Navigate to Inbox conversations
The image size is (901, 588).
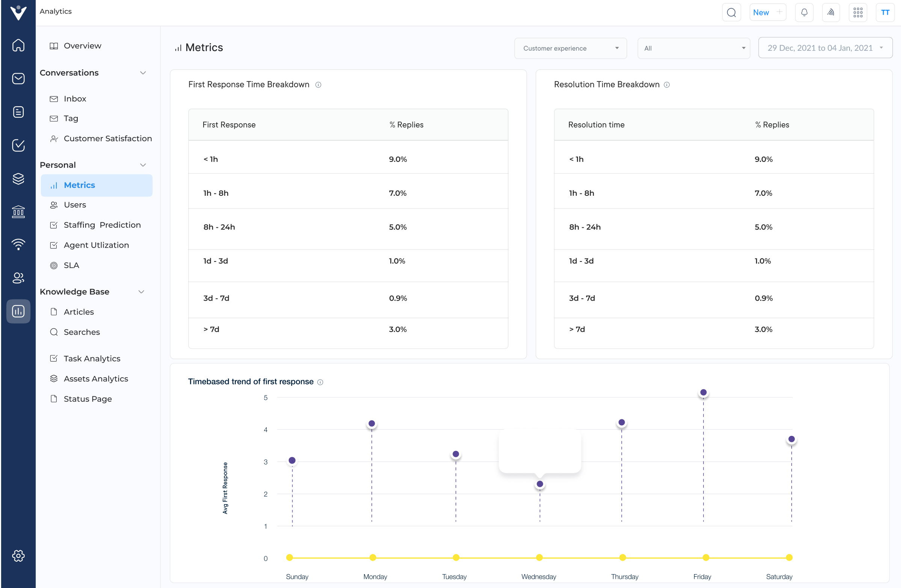pos(75,98)
